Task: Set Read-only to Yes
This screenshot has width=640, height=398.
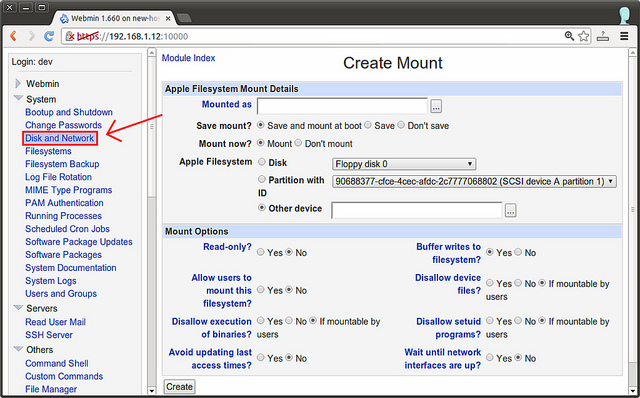Action: point(260,252)
